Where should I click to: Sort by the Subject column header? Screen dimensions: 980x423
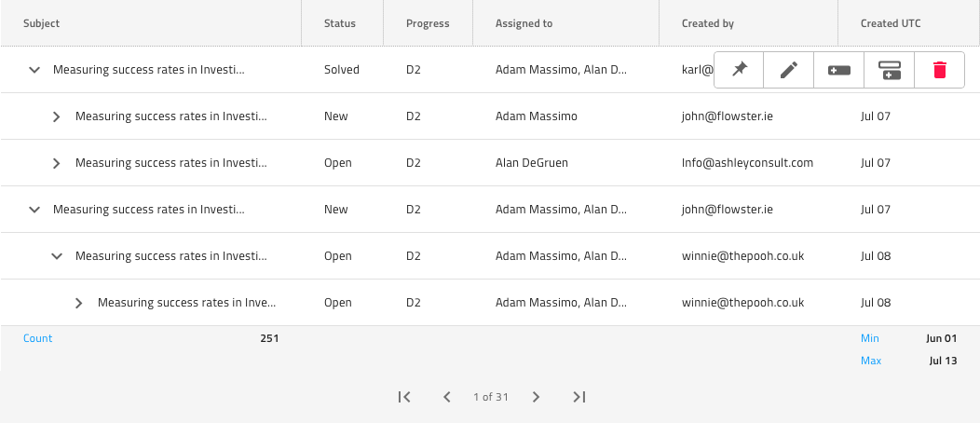[x=42, y=23]
